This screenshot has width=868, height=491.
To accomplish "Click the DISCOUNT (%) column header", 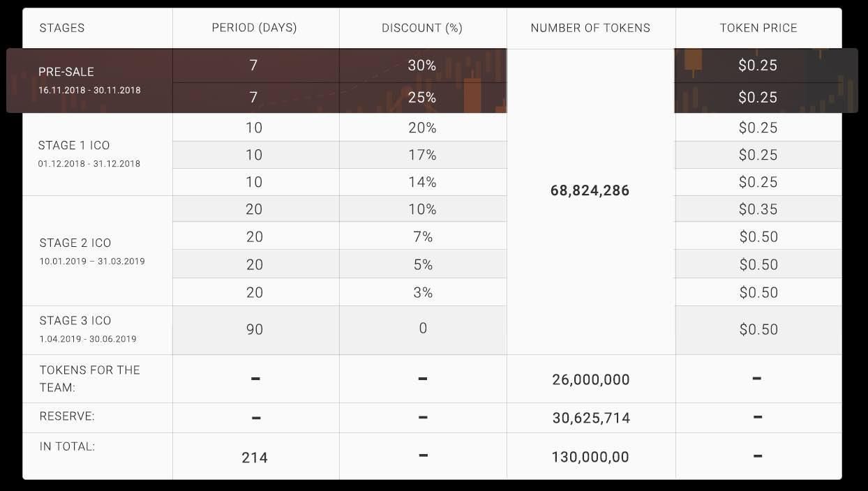I will (x=422, y=28).
